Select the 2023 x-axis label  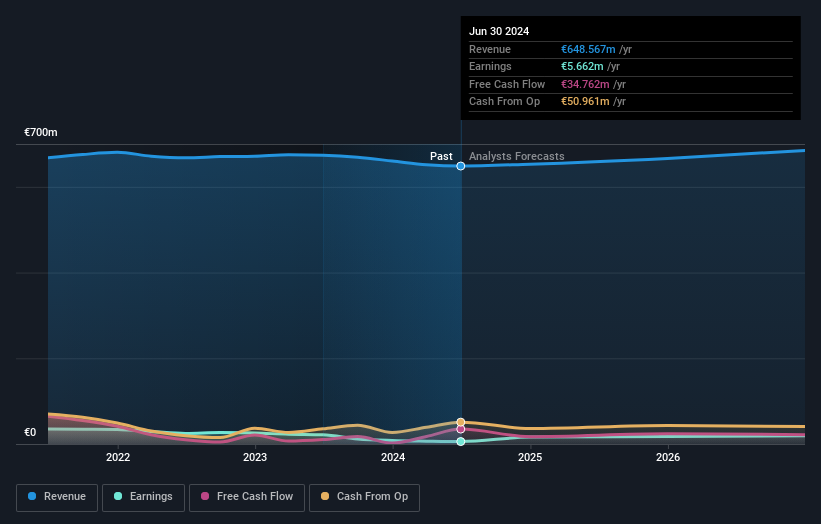(x=255, y=457)
